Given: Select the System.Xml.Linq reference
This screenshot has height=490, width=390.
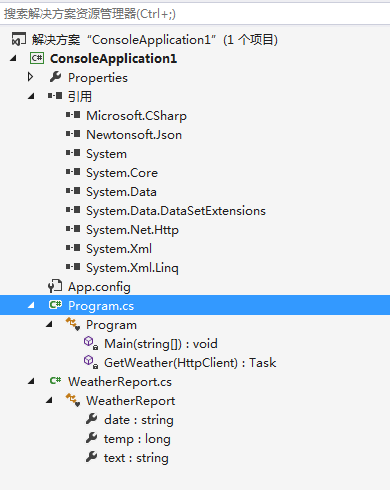Looking at the screenshot, I should [x=132, y=268].
